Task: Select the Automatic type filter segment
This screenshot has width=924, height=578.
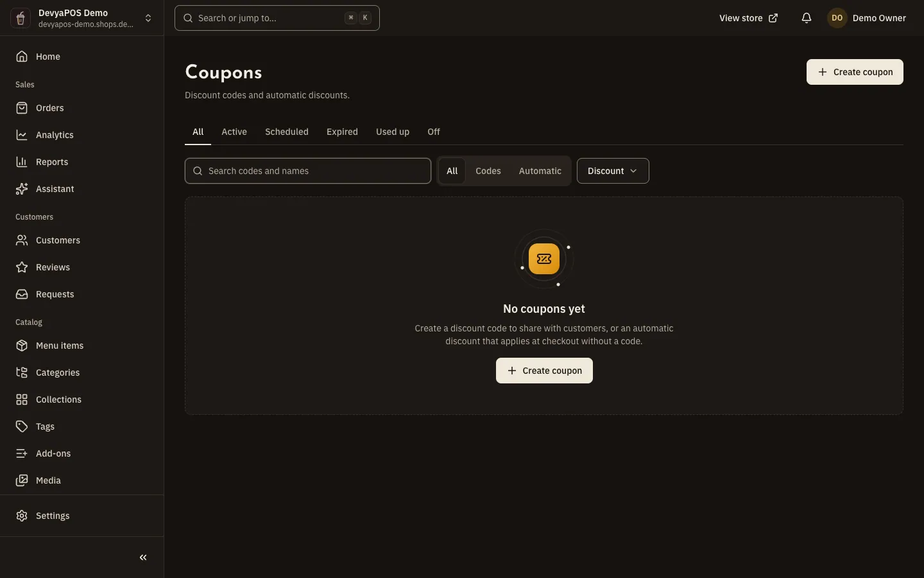Action: click(540, 171)
